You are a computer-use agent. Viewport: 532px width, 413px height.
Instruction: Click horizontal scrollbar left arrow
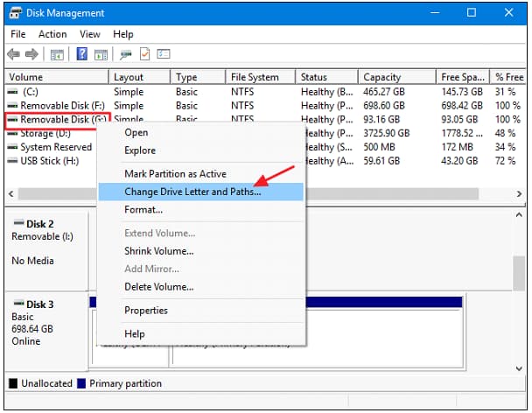click(x=11, y=193)
